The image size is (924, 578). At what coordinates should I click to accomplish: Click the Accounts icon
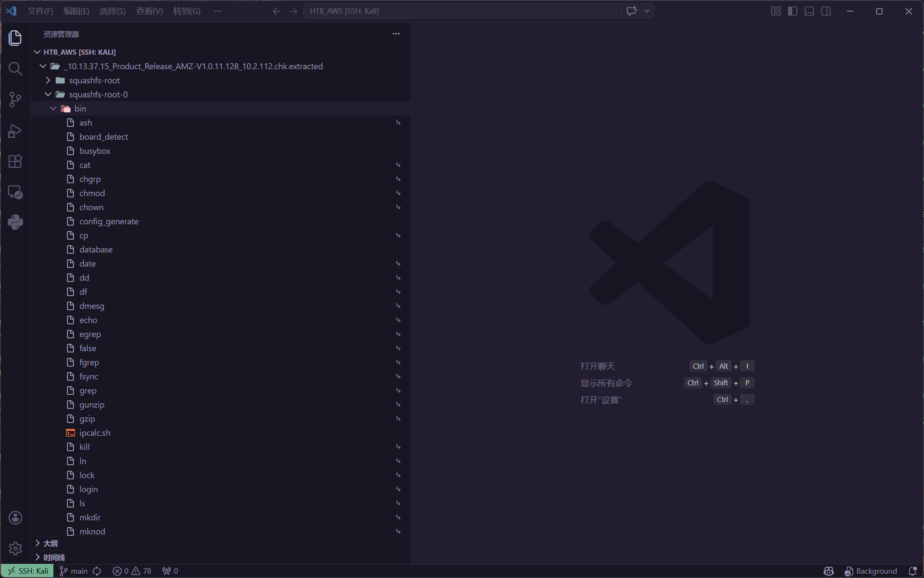tap(15, 518)
